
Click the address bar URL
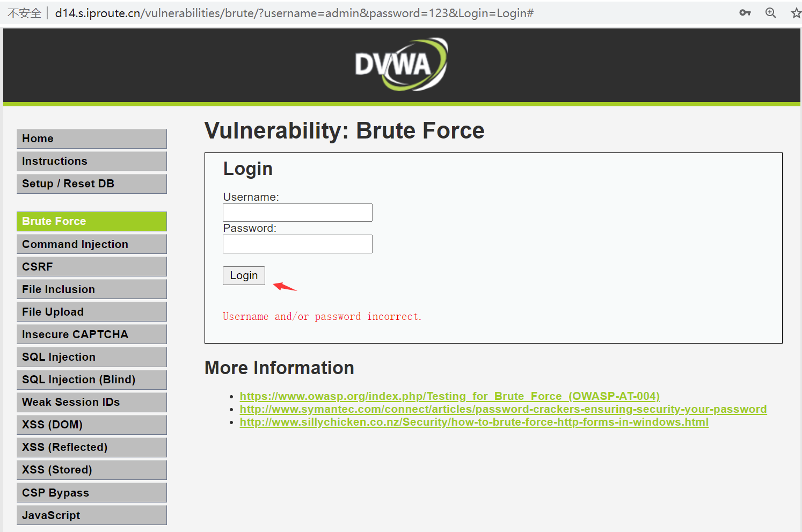click(x=294, y=13)
